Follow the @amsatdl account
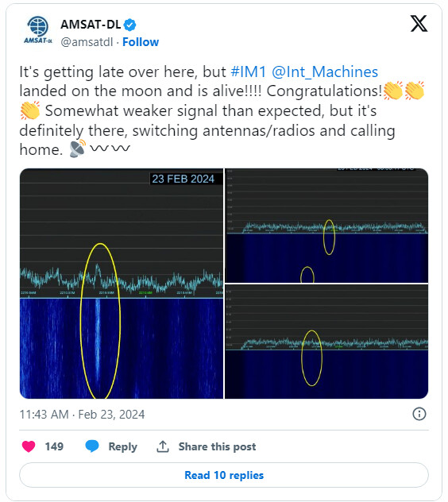448x502 pixels. [141, 42]
